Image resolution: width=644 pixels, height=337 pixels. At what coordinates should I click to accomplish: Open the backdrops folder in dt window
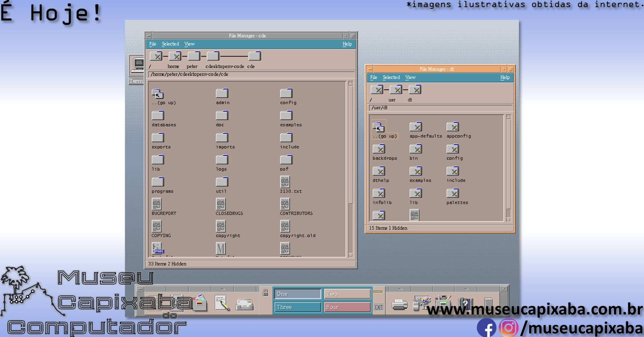379,149
